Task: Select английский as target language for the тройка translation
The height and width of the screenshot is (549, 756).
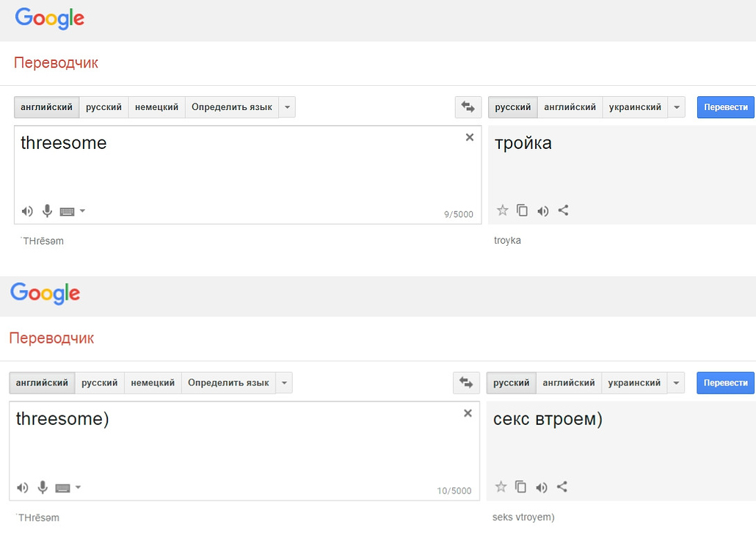Action: (x=570, y=107)
